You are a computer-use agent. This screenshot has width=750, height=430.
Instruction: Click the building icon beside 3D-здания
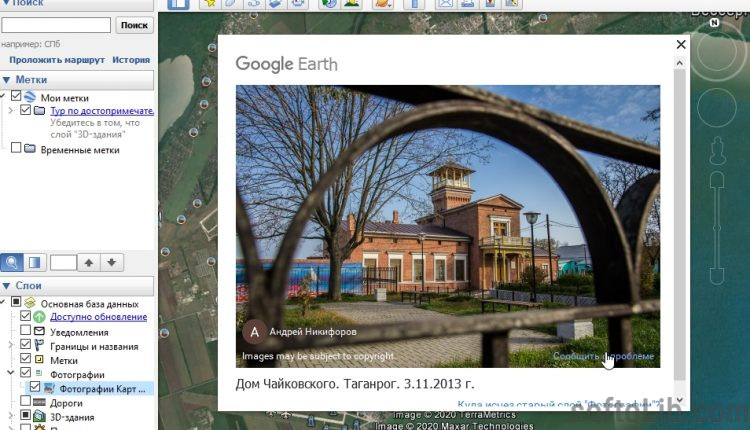[39, 417]
